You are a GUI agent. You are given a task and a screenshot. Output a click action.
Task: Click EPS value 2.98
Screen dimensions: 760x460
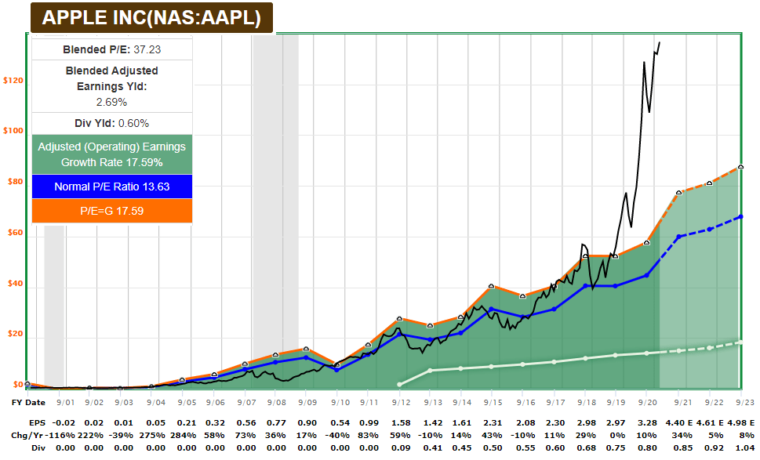pos(586,423)
